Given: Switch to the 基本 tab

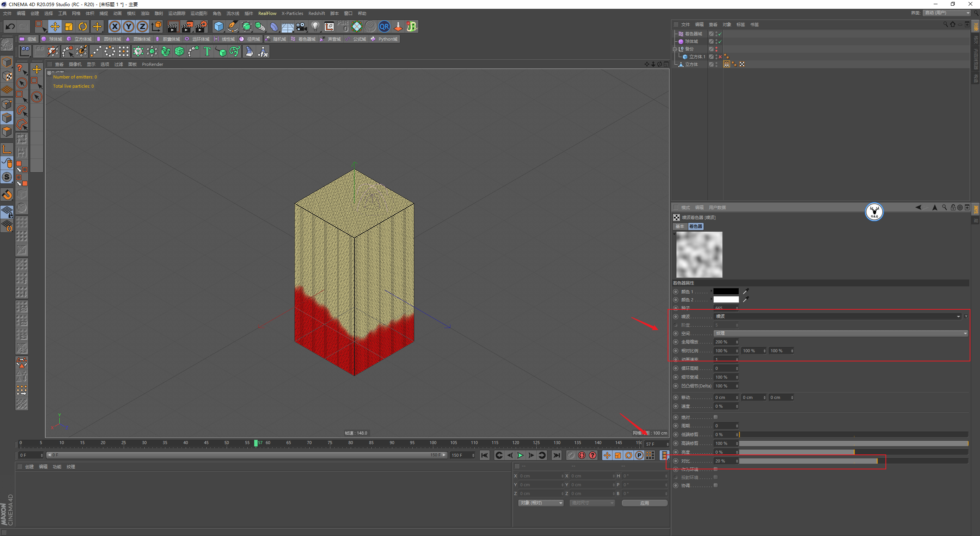Looking at the screenshot, I should pyautogui.click(x=680, y=226).
